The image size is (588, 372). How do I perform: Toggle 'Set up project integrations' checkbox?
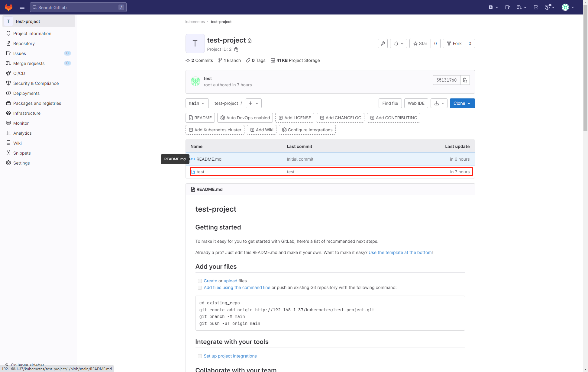[x=200, y=356]
